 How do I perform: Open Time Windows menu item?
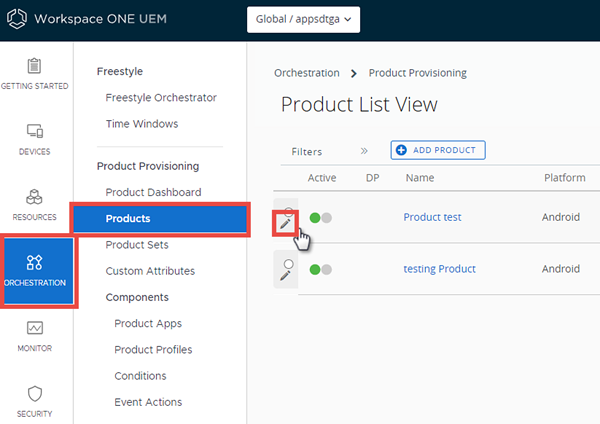click(142, 124)
